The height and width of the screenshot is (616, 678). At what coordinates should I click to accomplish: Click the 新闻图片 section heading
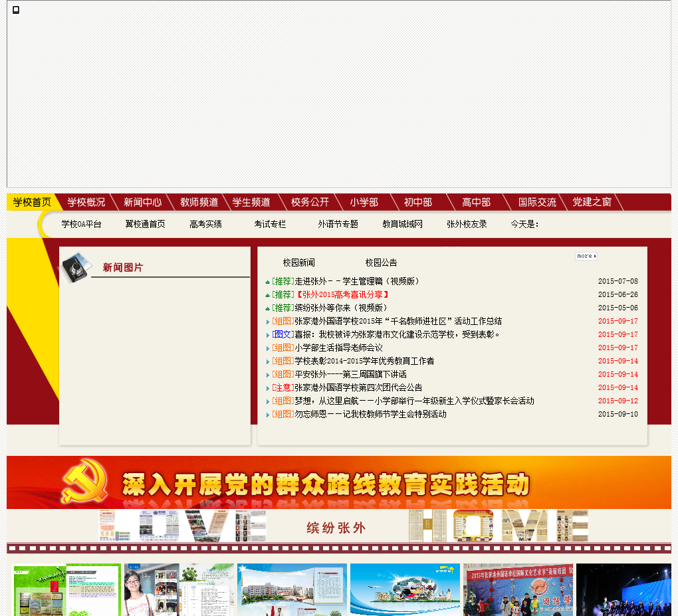[123, 268]
